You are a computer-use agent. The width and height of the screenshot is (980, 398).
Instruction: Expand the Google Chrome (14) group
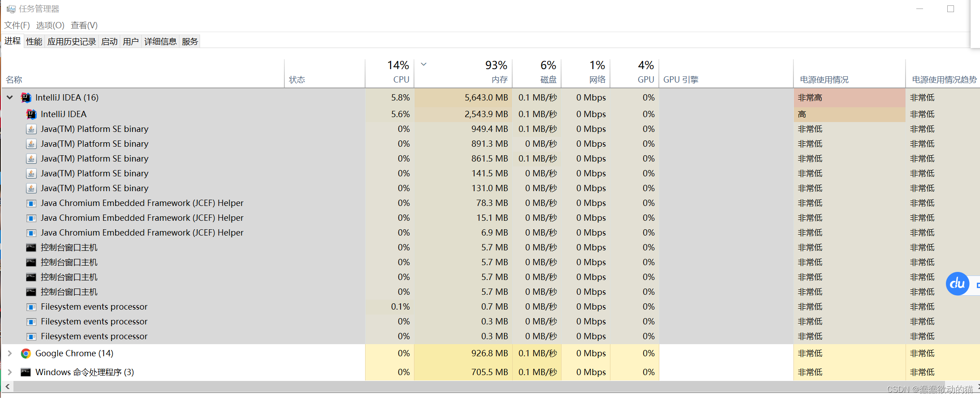pyautogui.click(x=9, y=354)
